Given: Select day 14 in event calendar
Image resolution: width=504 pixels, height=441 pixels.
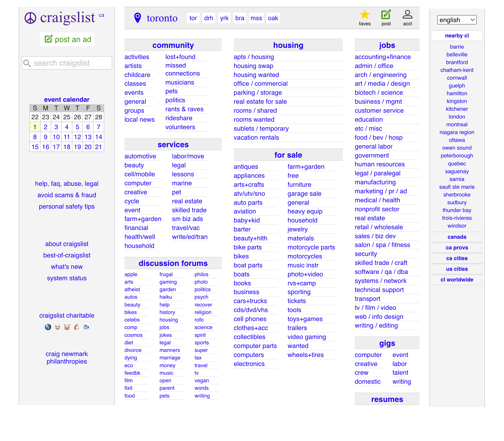Looking at the screenshot, I should [x=98, y=137].
